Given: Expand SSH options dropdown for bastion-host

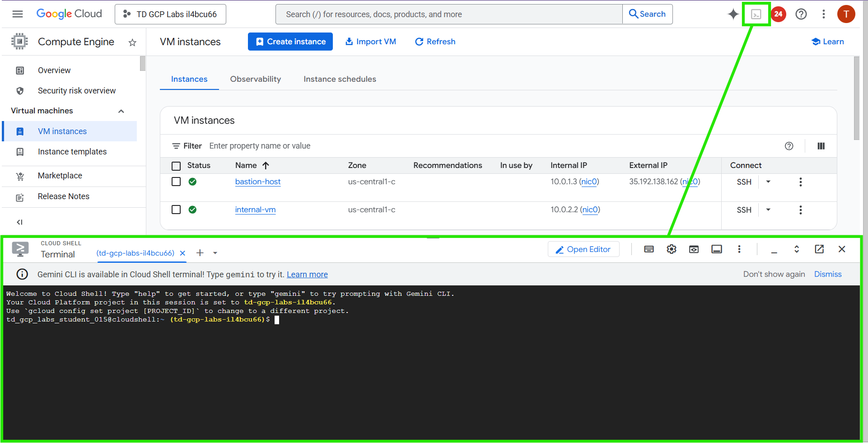Looking at the screenshot, I should (x=768, y=182).
